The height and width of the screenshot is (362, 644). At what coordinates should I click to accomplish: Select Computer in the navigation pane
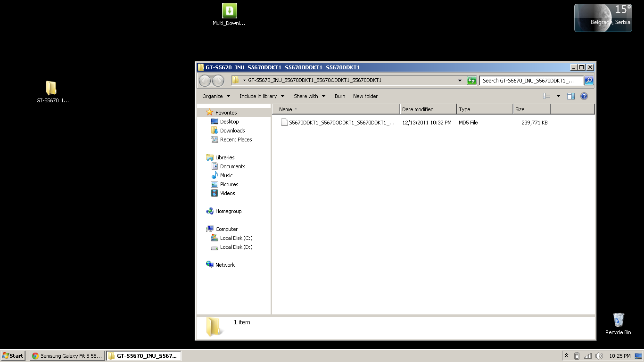coord(226,229)
